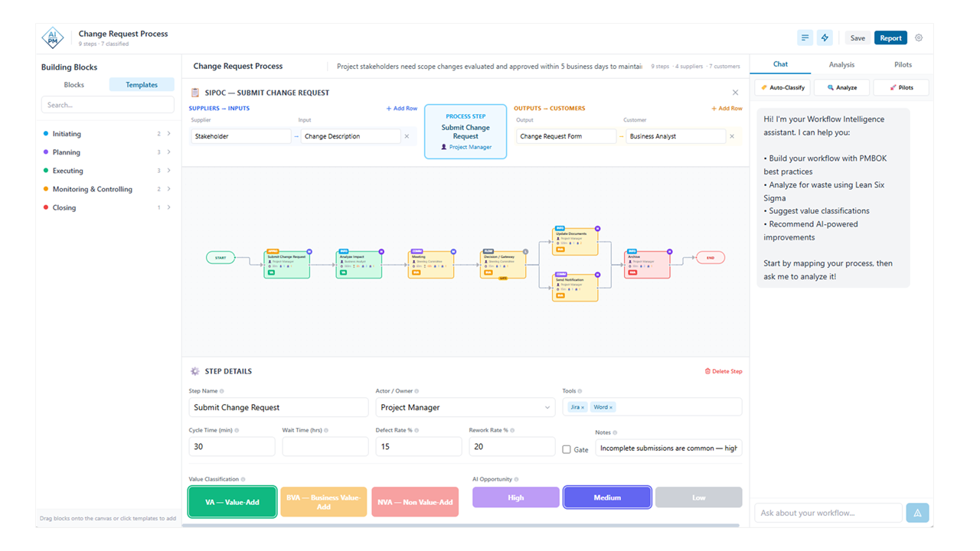Select the NVA — Non Value-Add classification

click(415, 501)
